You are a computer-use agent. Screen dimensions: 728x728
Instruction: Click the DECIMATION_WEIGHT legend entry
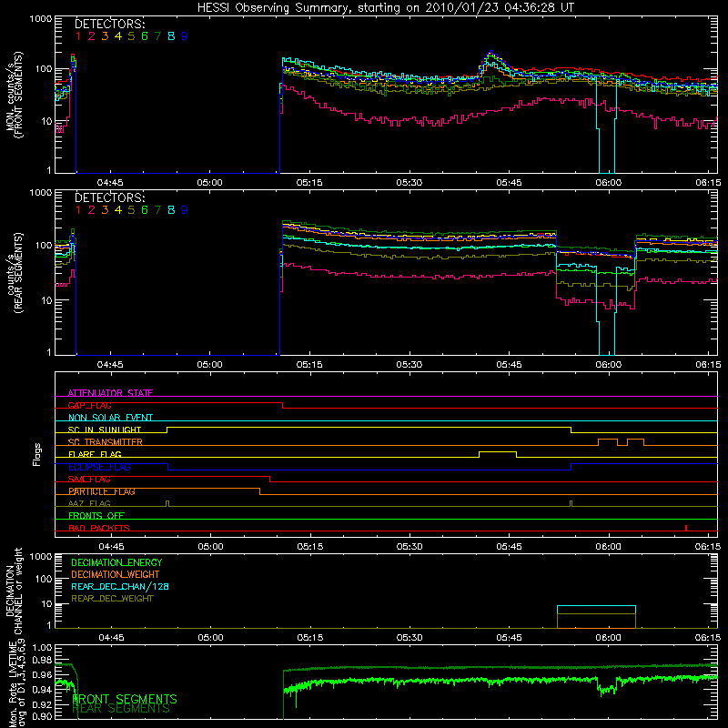(116, 574)
